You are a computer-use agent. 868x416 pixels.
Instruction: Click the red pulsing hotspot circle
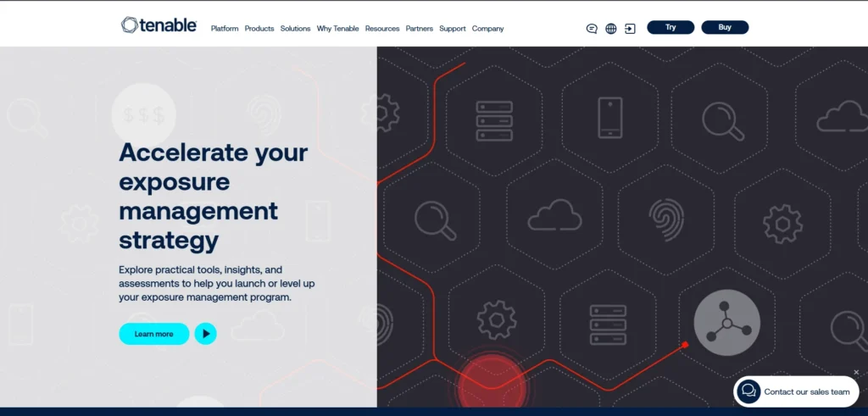click(x=492, y=382)
